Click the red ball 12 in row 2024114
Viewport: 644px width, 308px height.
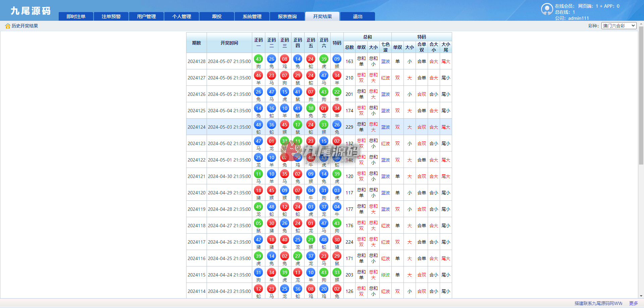point(258,289)
